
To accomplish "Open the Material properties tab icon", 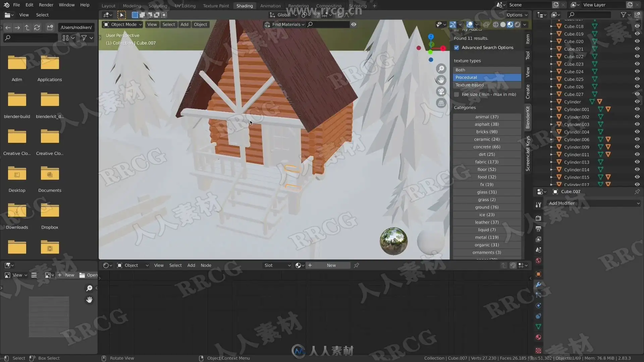I will 538,337.
